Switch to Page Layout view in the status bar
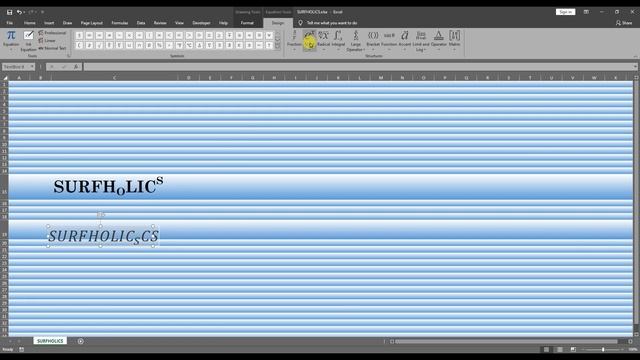 (x=560, y=349)
